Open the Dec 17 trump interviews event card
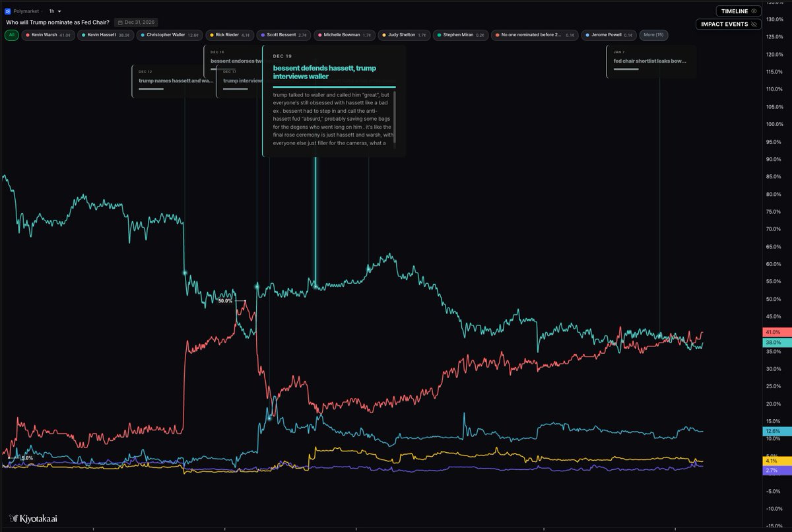The height and width of the screenshot is (532, 792). [240, 81]
